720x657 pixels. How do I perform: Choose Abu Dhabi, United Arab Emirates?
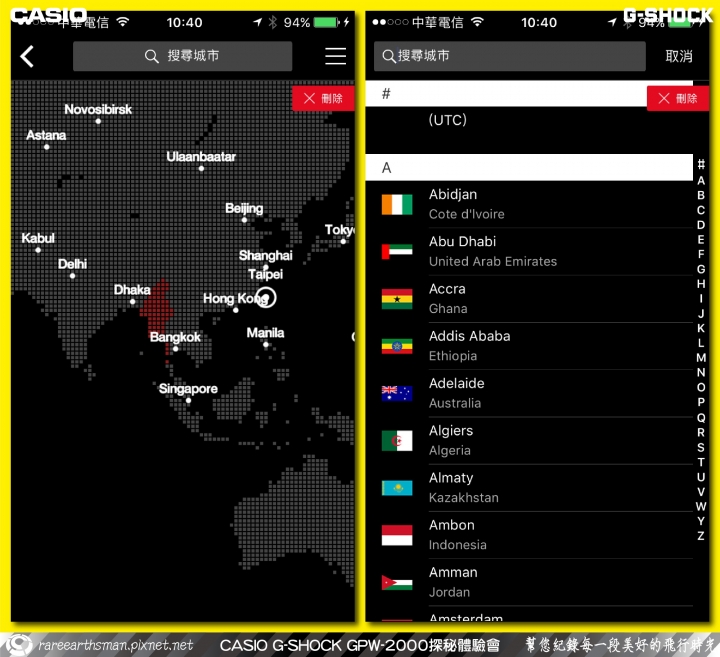(529, 252)
